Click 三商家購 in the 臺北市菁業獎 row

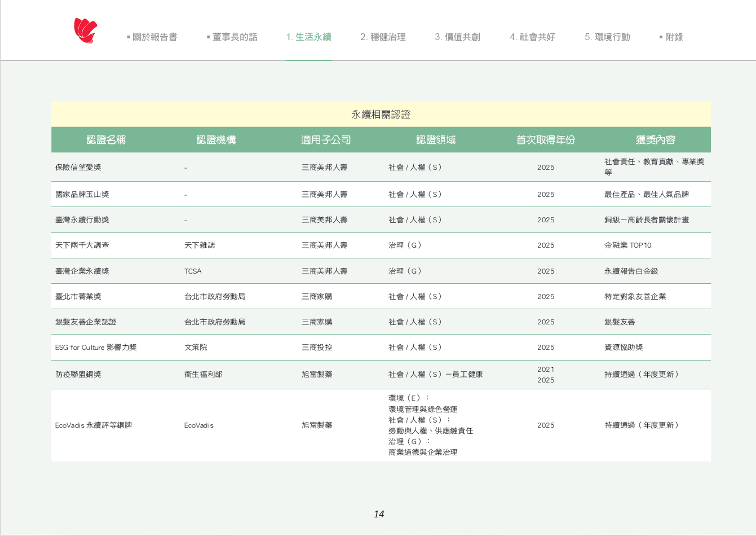(x=317, y=297)
